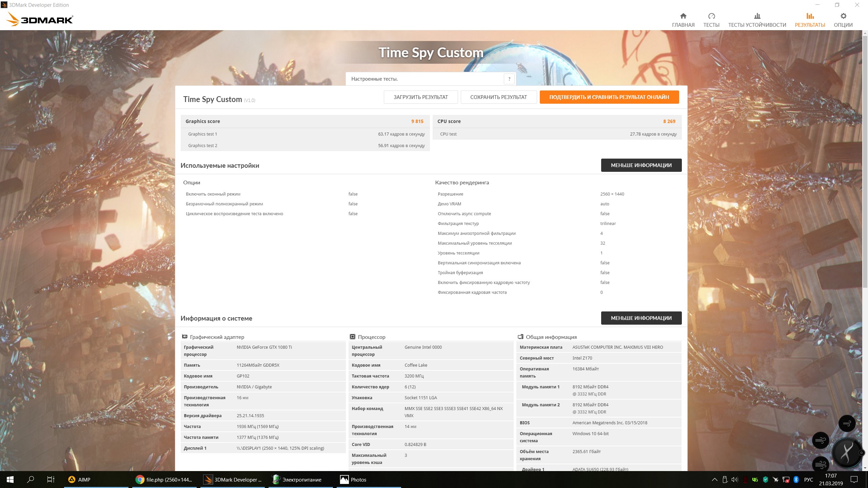
Task: Open Windows Task View icon
Action: (51, 480)
